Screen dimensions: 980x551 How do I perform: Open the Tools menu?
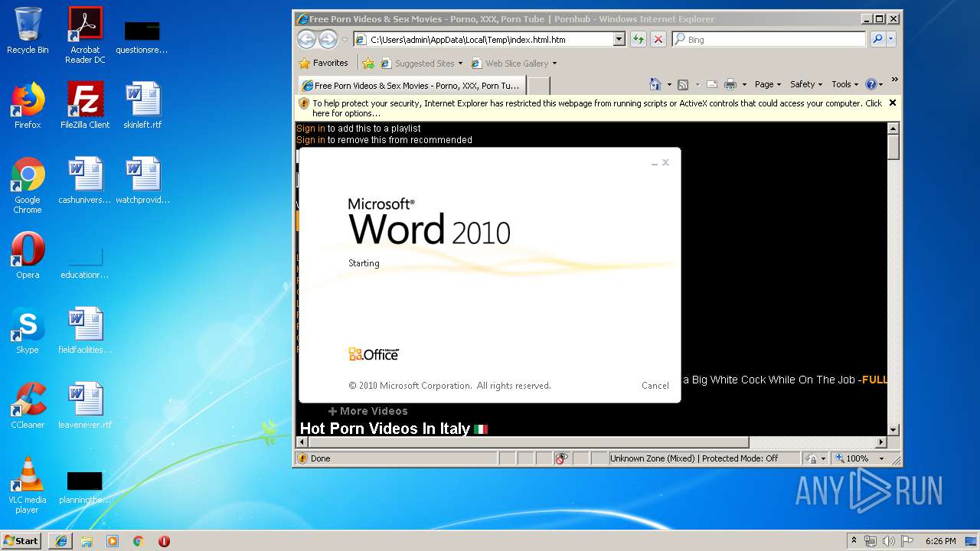[844, 84]
